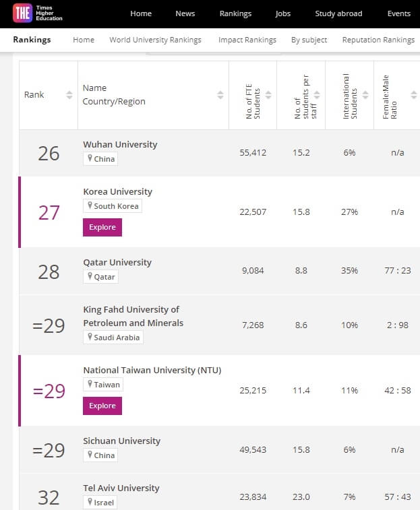Open Study abroad in the top menu
The image size is (420, 510).
point(338,13)
